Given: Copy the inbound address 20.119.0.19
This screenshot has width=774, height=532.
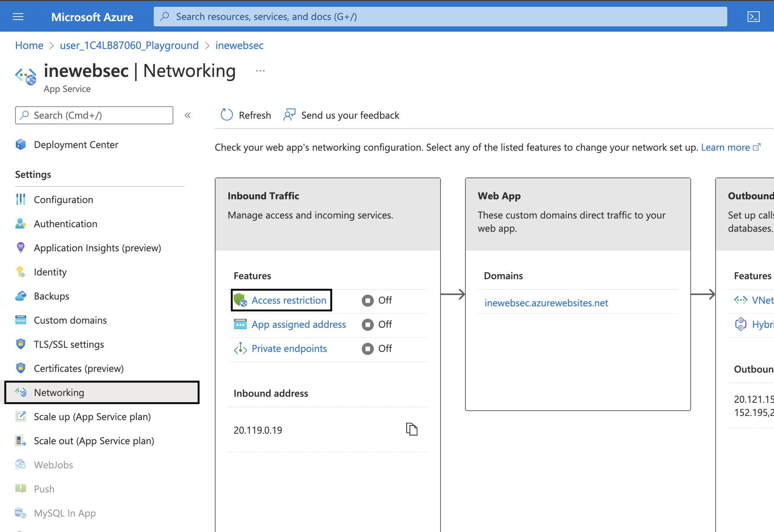Looking at the screenshot, I should 411,429.
